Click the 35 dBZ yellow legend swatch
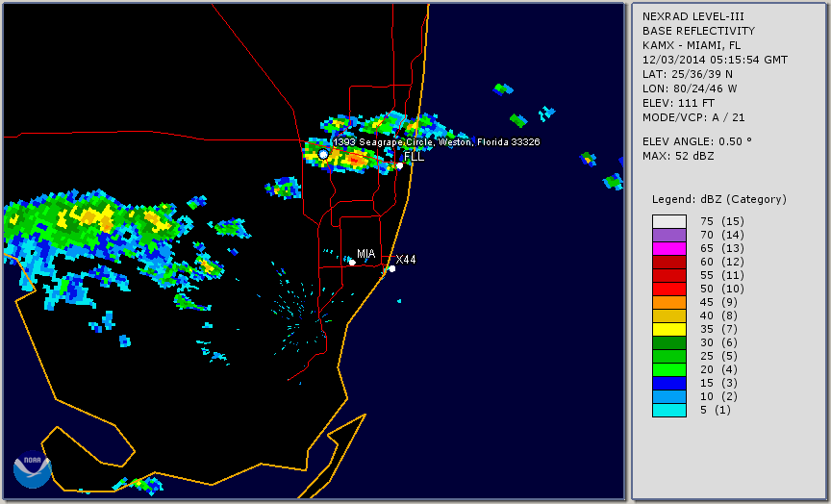831x504 pixels. (x=669, y=329)
